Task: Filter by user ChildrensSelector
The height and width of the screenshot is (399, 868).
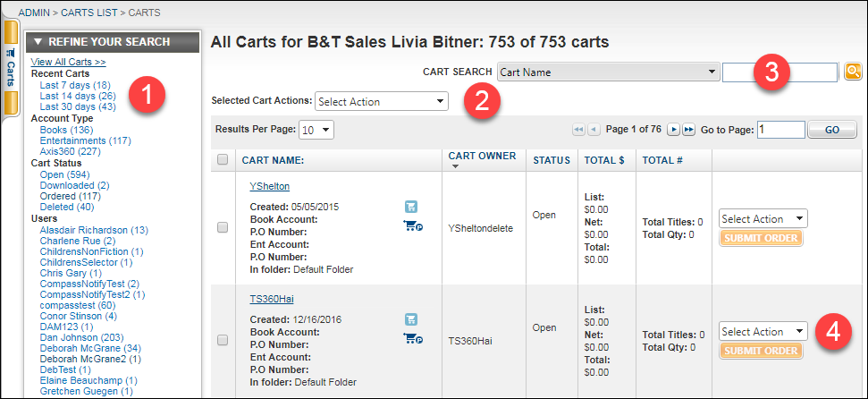Action: pos(87,262)
